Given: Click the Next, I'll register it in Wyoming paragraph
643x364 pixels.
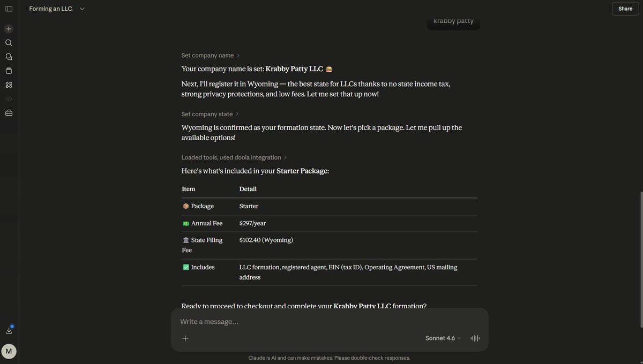Looking at the screenshot, I should pyautogui.click(x=316, y=89).
